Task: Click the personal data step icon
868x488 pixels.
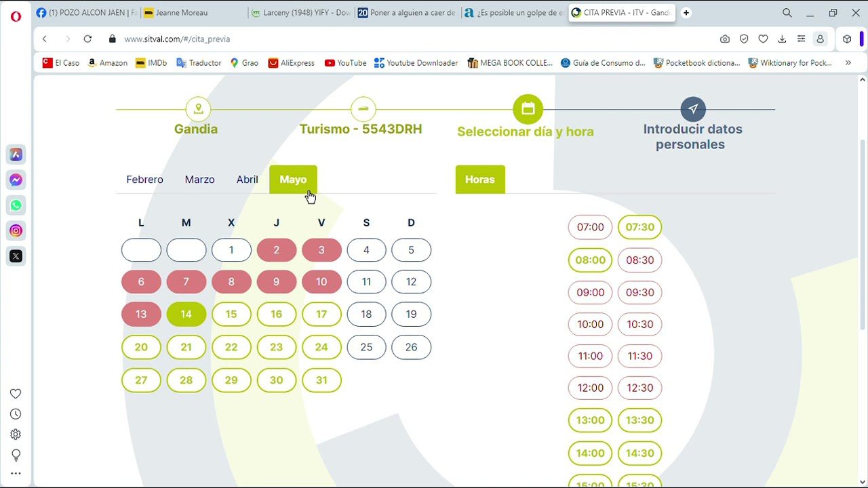Action: pos(693,109)
